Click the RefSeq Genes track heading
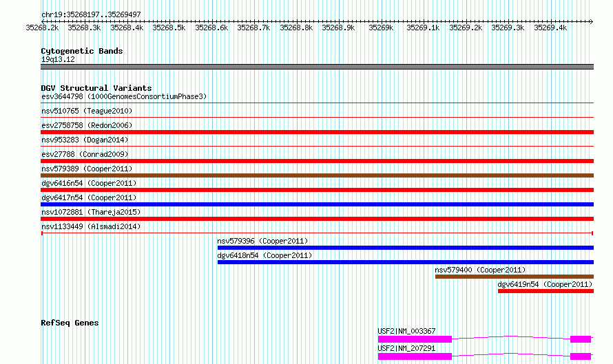This screenshot has height=364, width=613. tap(70, 323)
